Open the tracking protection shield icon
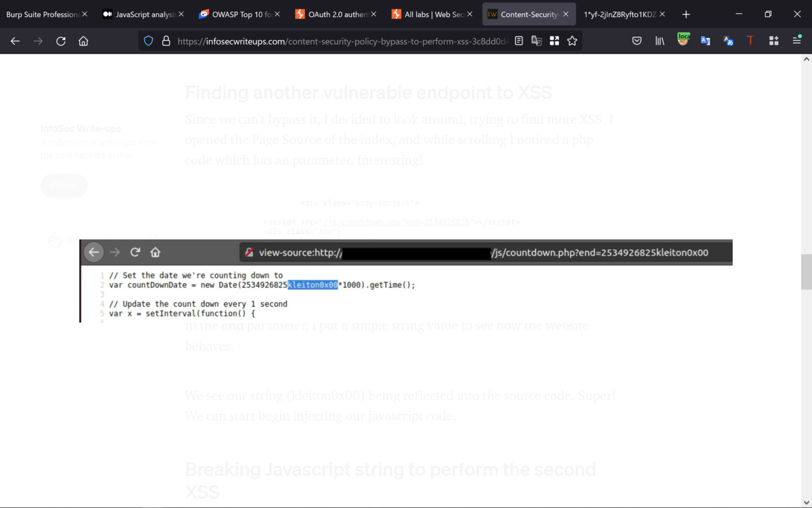This screenshot has height=508, width=812. [x=149, y=41]
